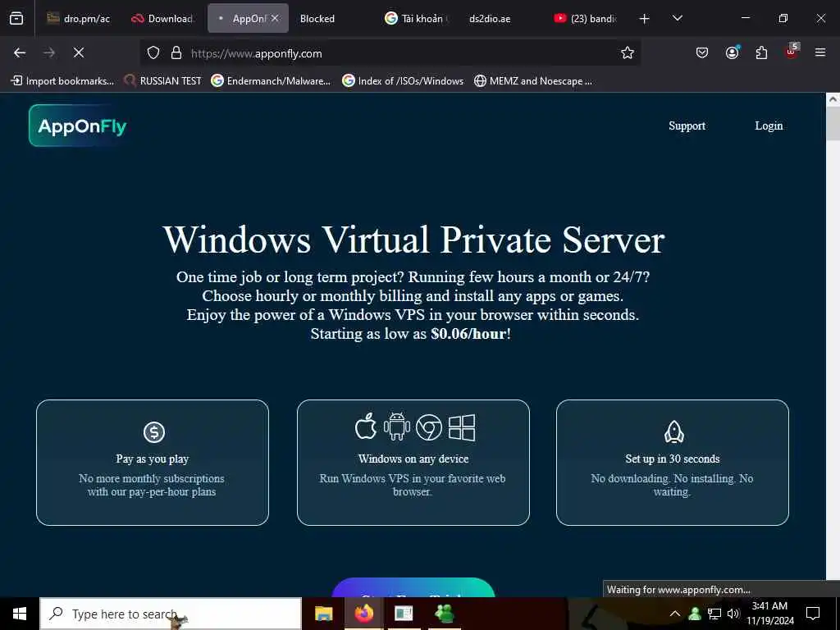Click the Apple logo icon
Image resolution: width=840 pixels, height=630 pixels.
(x=366, y=427)
